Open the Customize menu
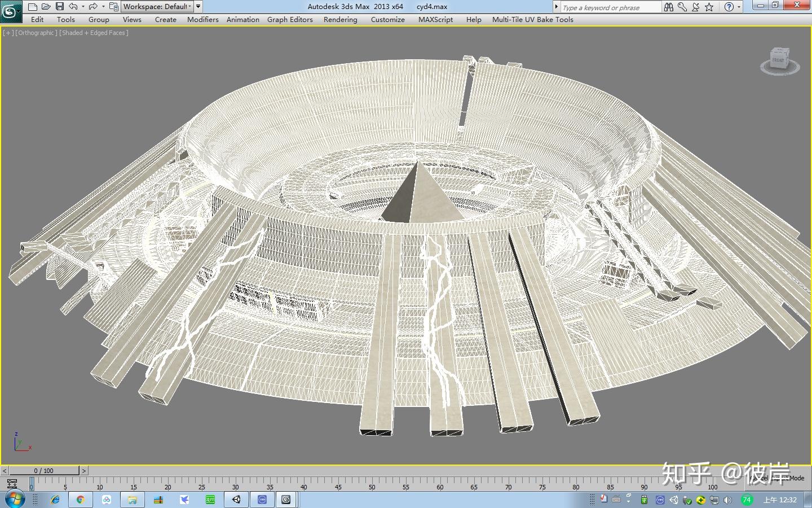812x508 pixels. [388, 19]
